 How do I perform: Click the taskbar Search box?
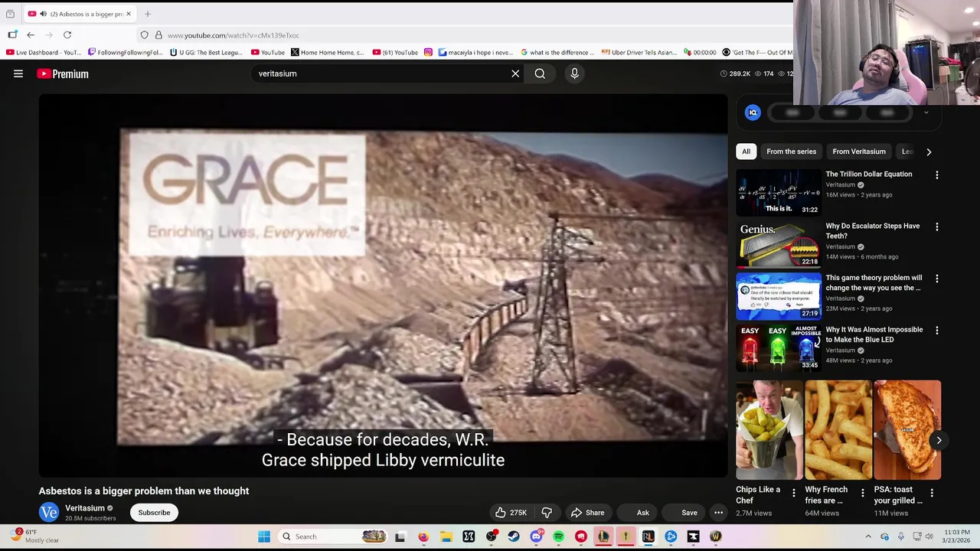(332, 536)
